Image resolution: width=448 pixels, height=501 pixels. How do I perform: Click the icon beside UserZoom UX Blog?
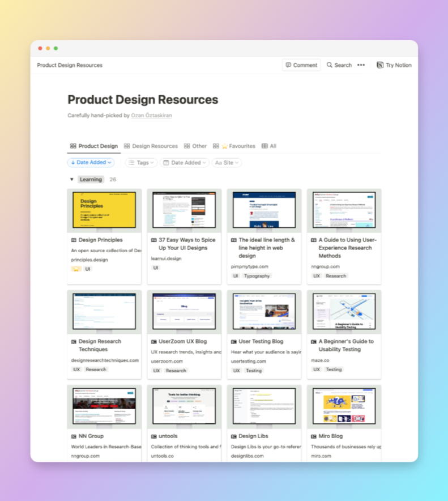[x=153, y=342]
